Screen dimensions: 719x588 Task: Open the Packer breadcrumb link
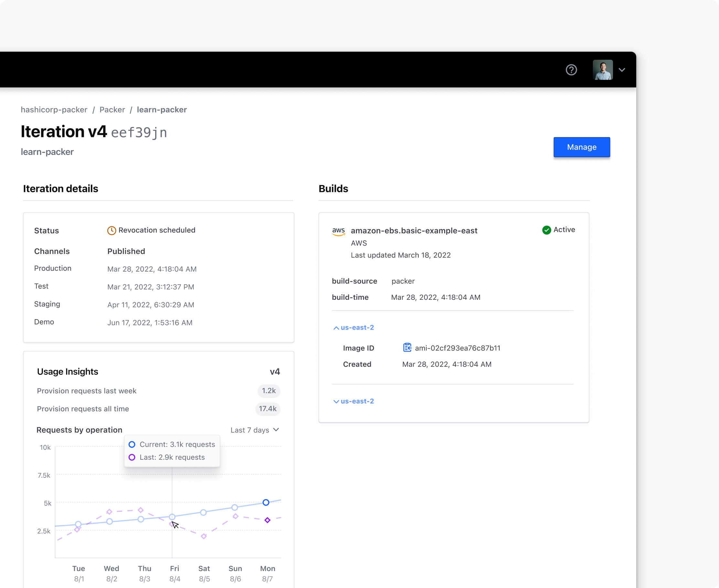click(112, 110)
